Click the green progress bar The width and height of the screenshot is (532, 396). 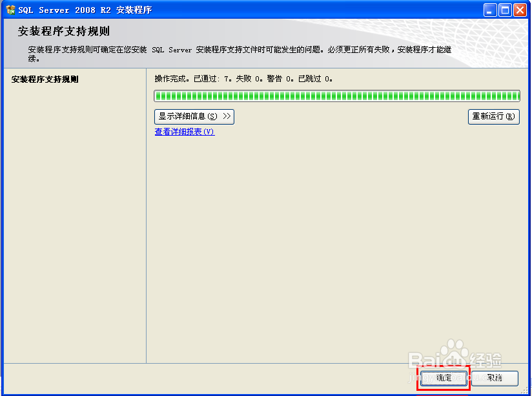(x=336, y=95)
